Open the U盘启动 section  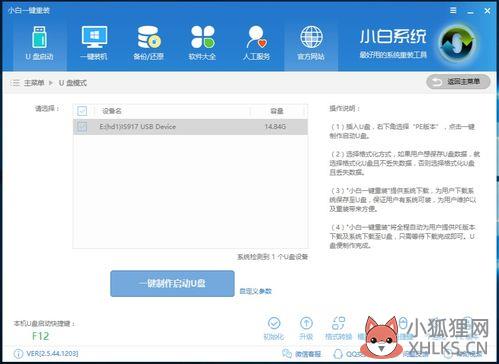[x=39, y=43]
